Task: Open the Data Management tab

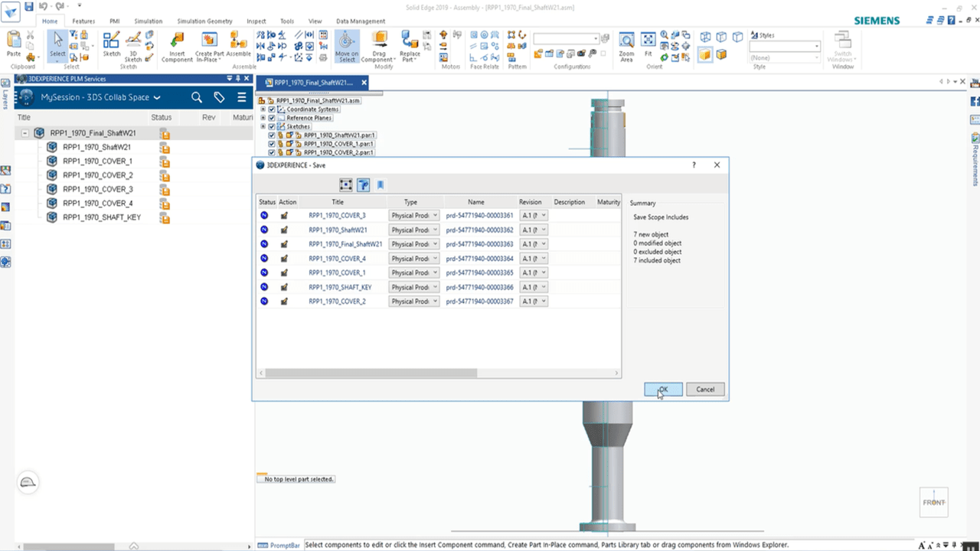Action: 361,21
